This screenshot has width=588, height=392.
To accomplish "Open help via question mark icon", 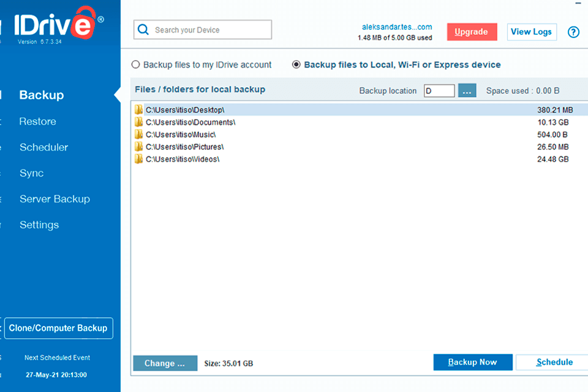I will coord(573,32).
